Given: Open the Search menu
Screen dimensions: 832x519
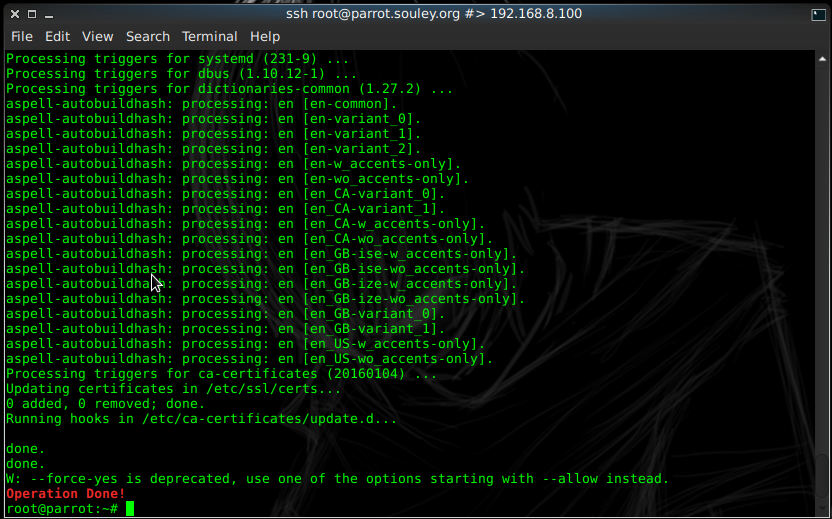Looking at the screenshot, I should click(148, 37).
